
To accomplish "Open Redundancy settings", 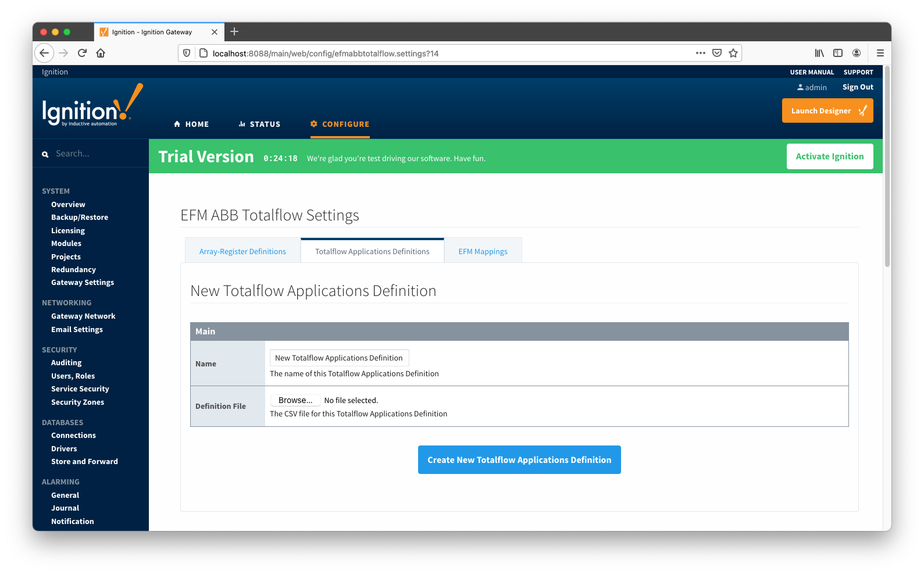I will pyautogui.click(x=73, y=270).
